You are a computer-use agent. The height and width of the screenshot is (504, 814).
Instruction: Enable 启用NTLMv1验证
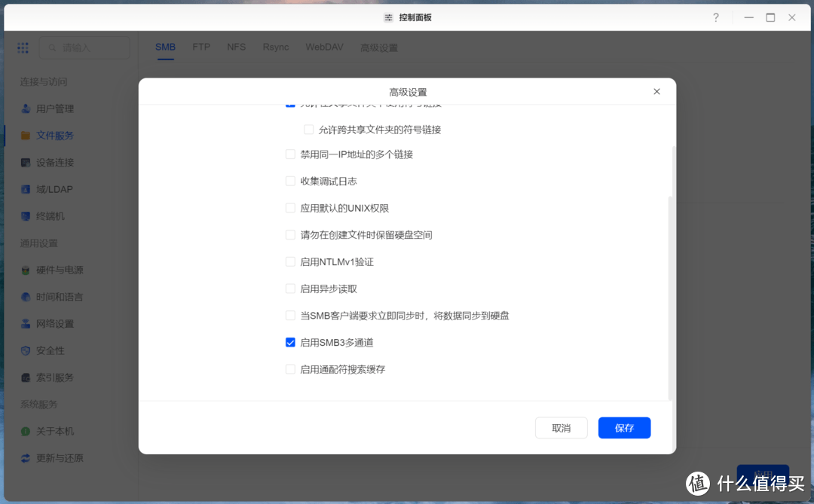point(290,261)
